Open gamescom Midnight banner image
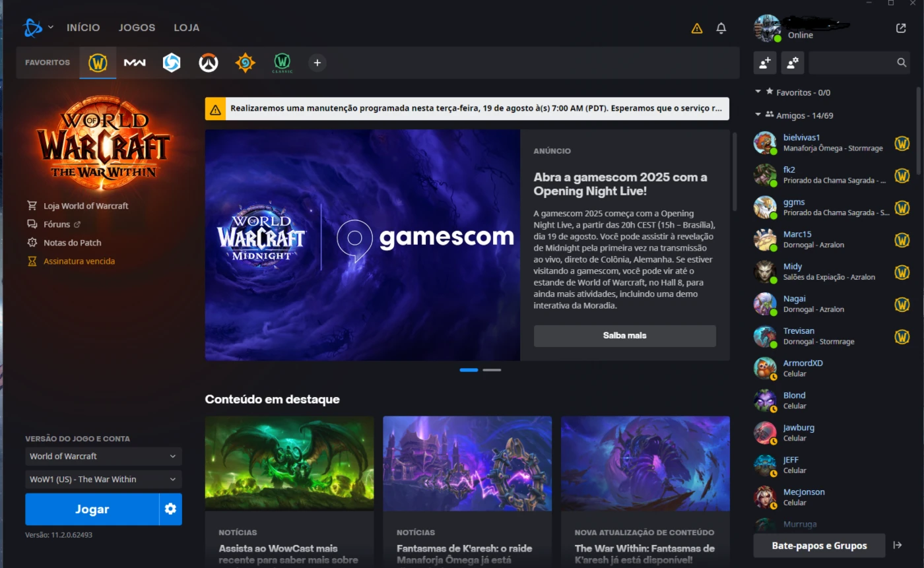Image resolution: width=924 pixels, height=568 pixels. pos(362,245)
